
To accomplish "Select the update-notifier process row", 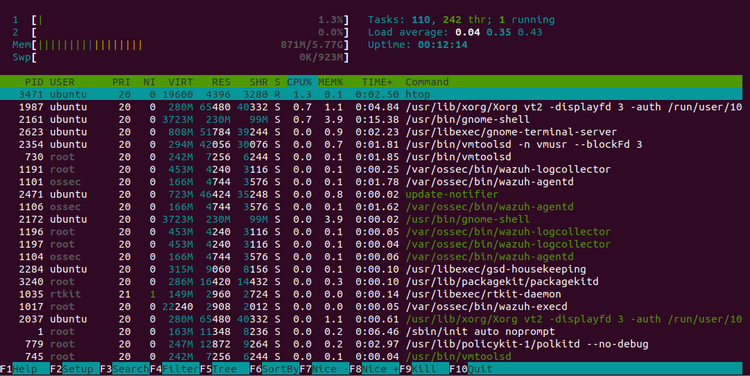I will click(x=371, y=194).
